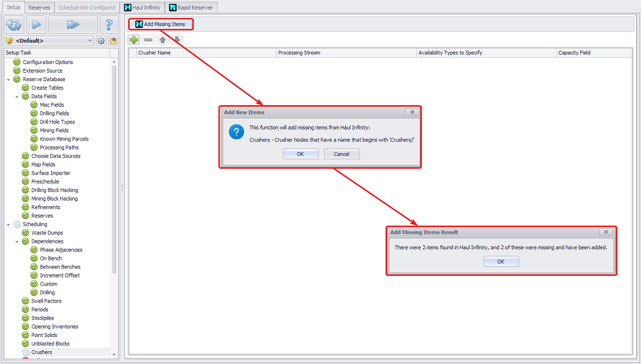
Task: Open the Default configuration dropdown
Action: [89, 41]
